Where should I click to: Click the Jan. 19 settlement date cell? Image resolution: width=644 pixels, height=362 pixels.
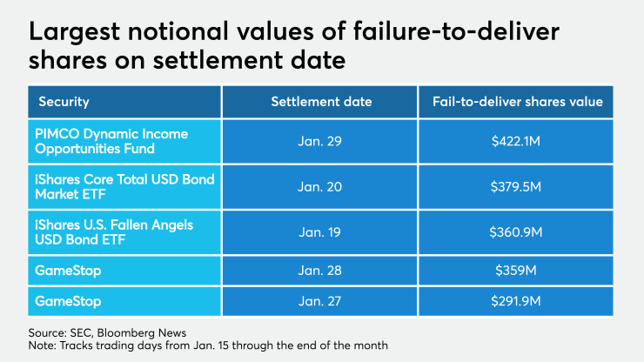[321, 231]
